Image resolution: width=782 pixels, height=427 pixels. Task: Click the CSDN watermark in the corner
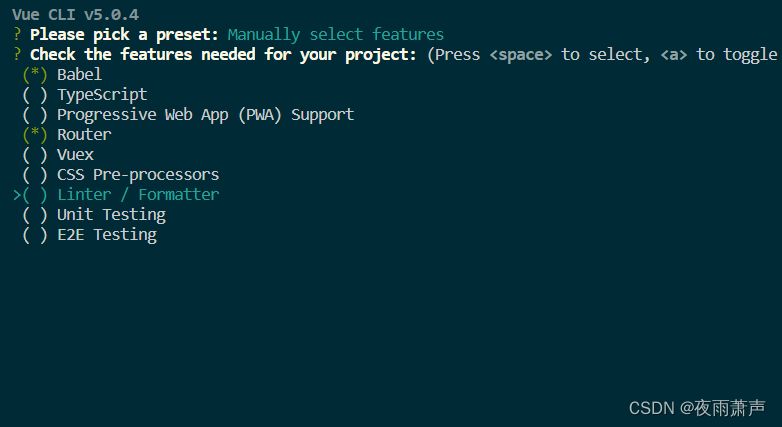tap(696, 407)
